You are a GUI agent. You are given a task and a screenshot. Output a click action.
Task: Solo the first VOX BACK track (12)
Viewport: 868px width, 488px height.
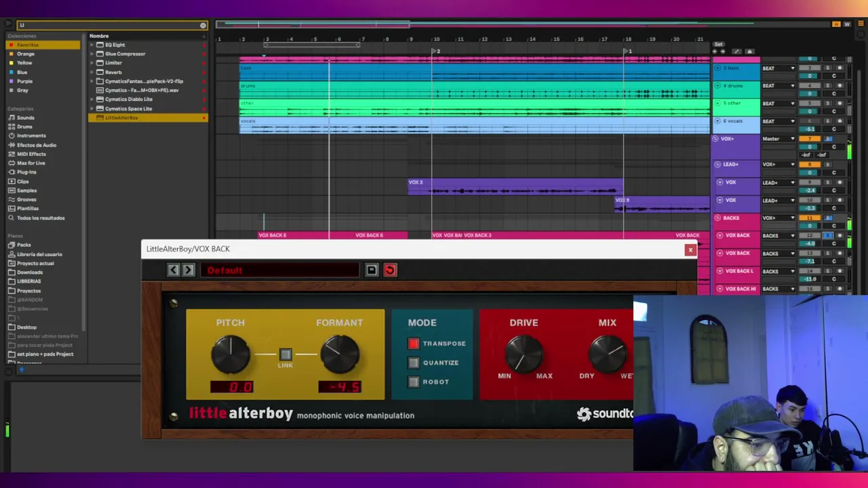coord(827,236)
